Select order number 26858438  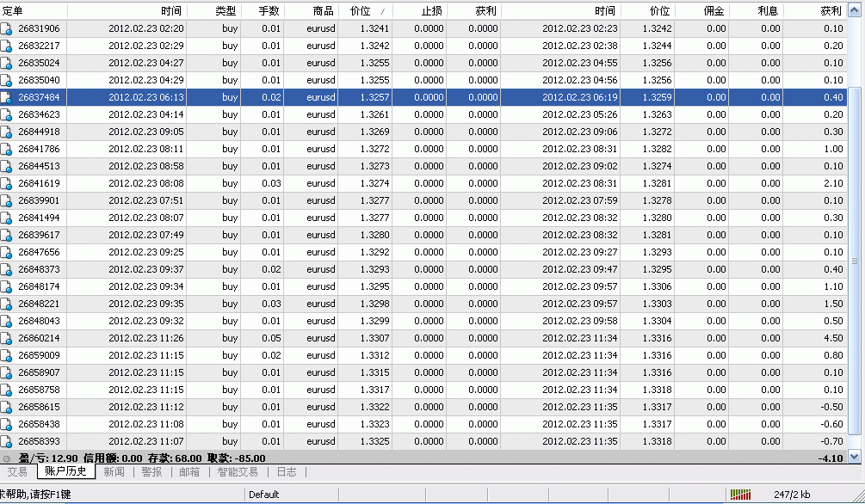tap(39, 425)
